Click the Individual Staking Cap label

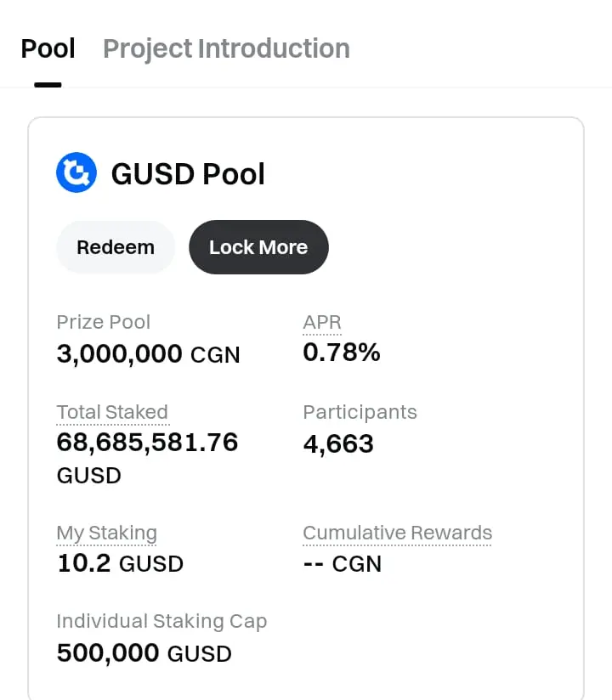(x=161, y=622)
